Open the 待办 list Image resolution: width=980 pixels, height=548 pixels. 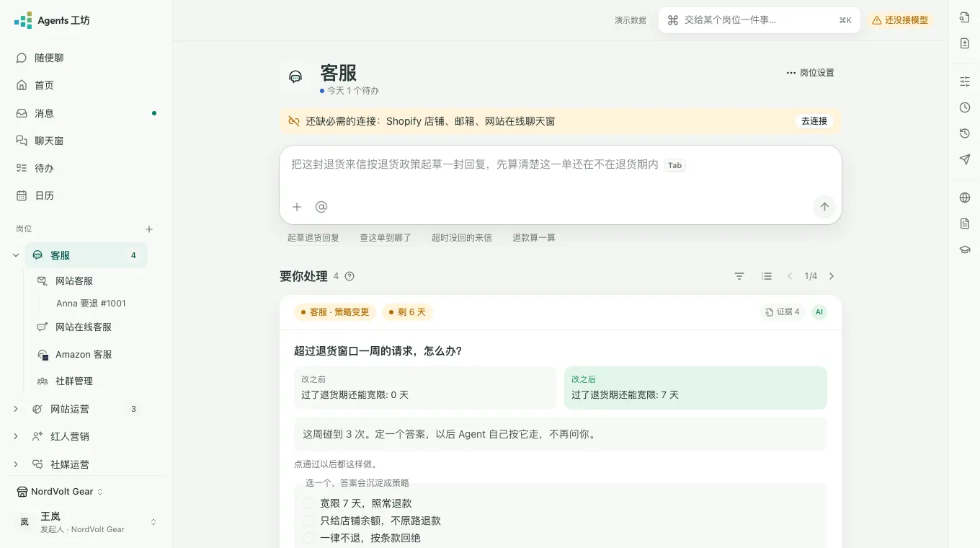(x=86, y=168)
